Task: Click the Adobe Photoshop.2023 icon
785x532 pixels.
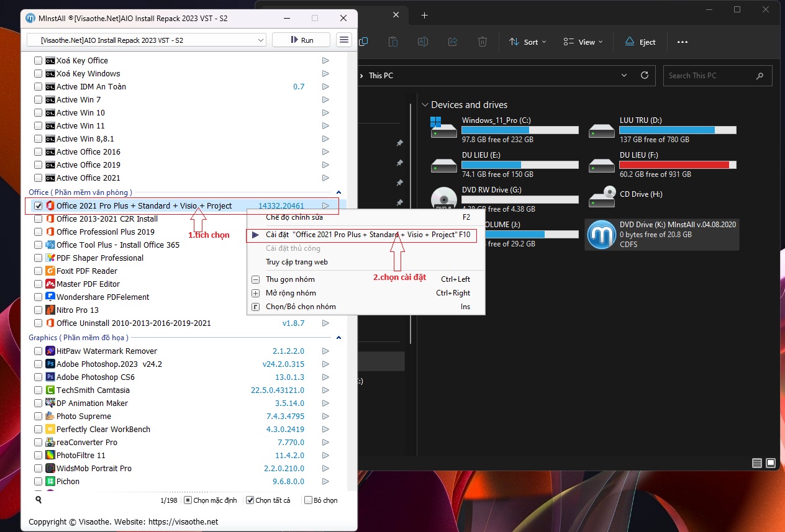Action: [x=50, y=364]
